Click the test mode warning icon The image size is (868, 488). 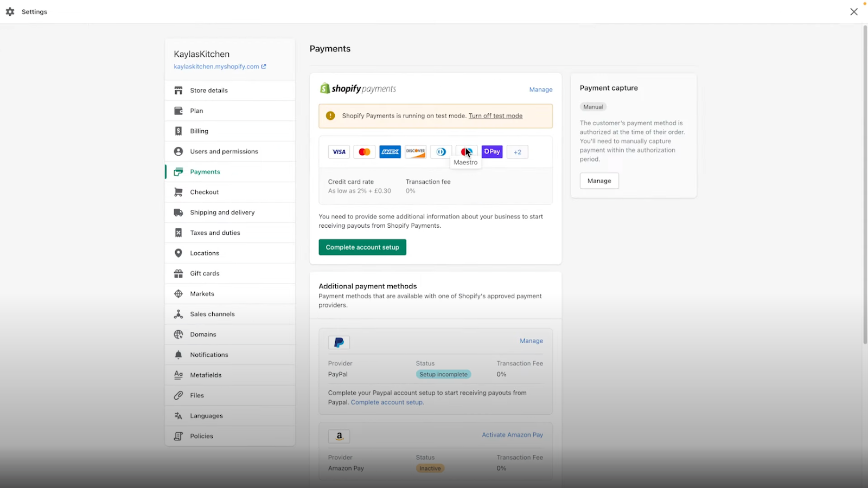pos(330,115)
